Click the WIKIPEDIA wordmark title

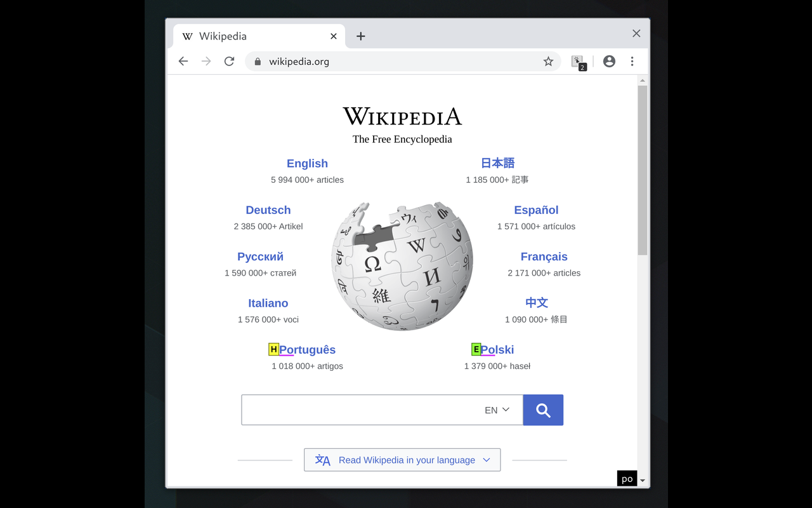(402, 116)
